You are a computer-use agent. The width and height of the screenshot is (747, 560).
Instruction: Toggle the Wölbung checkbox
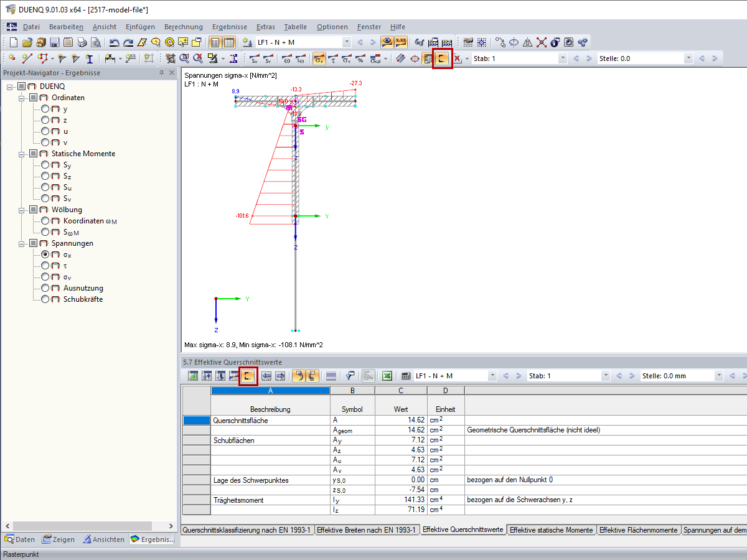tap(33, 210)
